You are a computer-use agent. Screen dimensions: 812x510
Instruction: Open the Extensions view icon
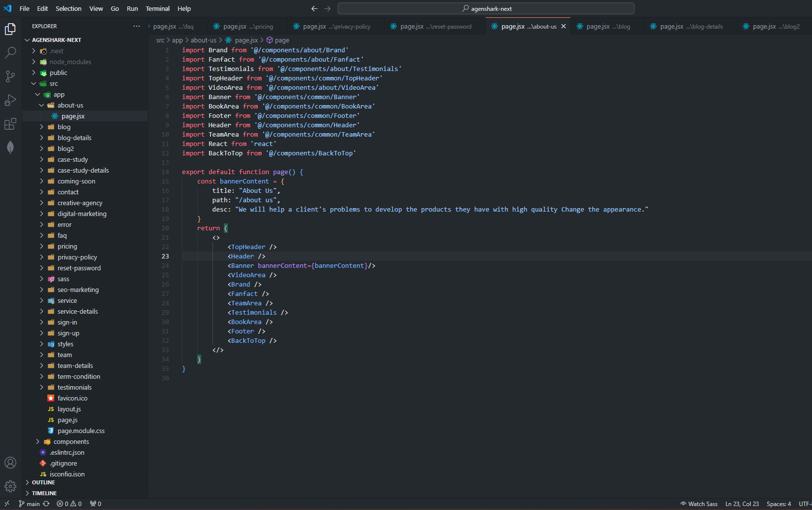[10, 124]
